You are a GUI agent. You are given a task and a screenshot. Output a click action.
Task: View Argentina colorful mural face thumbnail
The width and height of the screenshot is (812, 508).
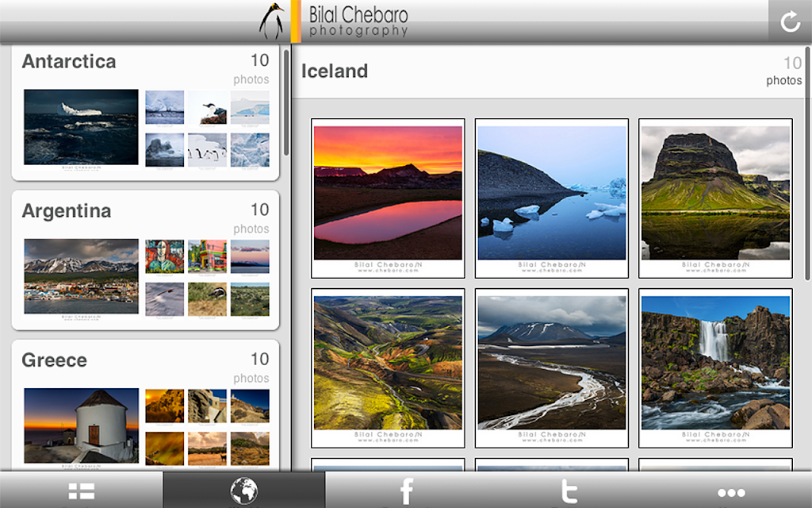(165, 256)
